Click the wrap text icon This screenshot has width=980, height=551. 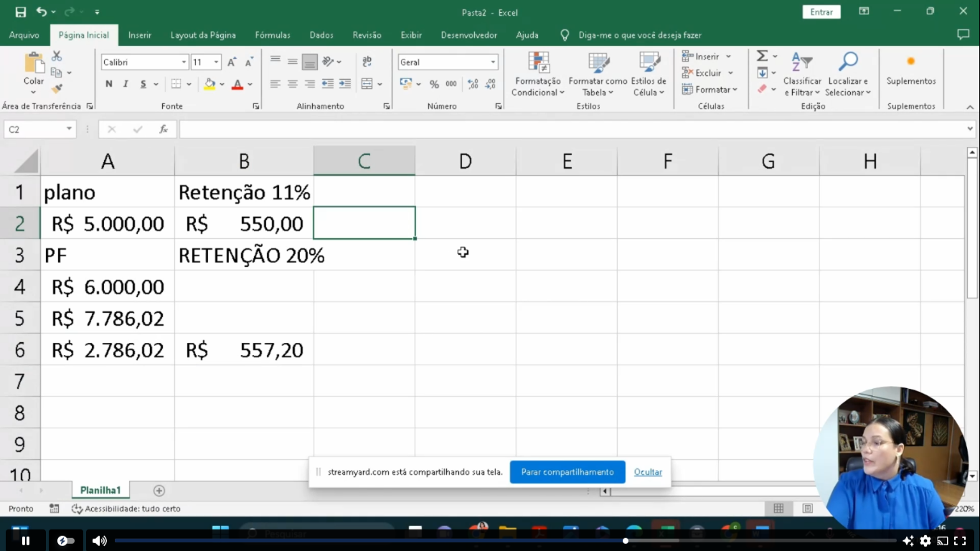(367, 62)
